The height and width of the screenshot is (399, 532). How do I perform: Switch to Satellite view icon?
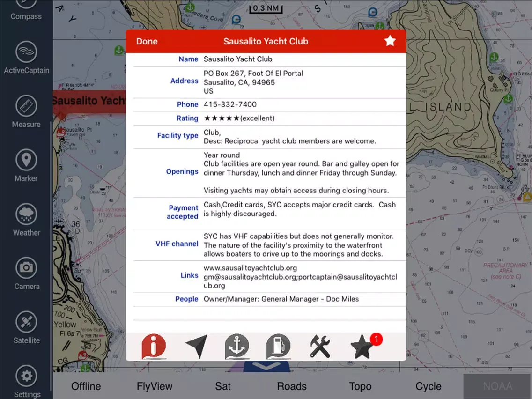[26, 327]
